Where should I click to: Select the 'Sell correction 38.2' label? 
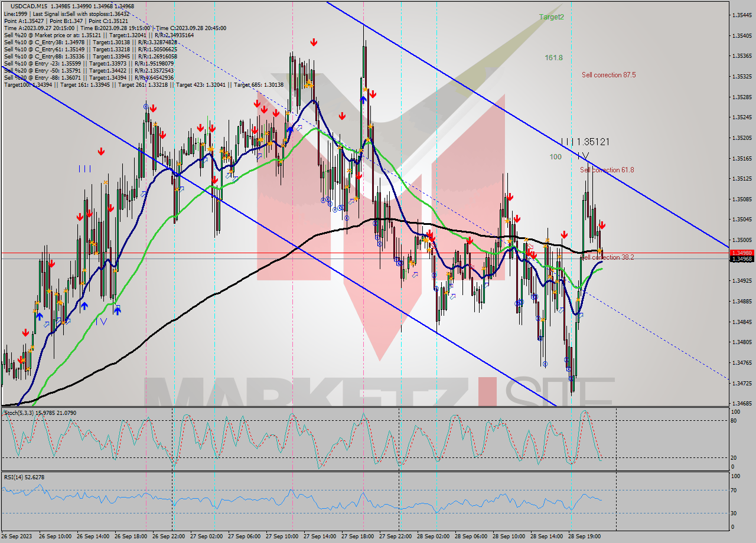pos(608,257)
